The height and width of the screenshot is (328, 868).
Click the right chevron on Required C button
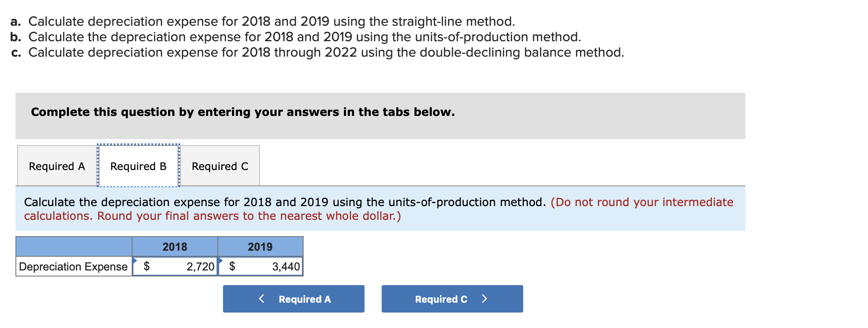pyautogui.click(x=485, y=298)
